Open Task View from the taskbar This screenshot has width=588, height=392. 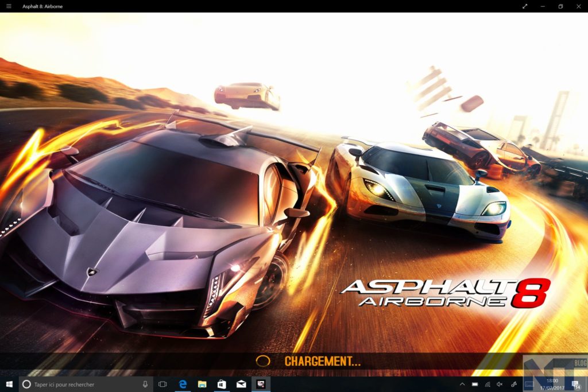click(x=163, y=384)
